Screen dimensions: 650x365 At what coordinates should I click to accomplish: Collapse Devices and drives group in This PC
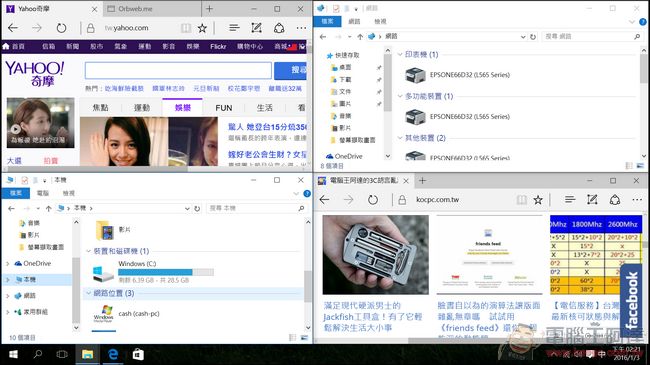[88, 251]
